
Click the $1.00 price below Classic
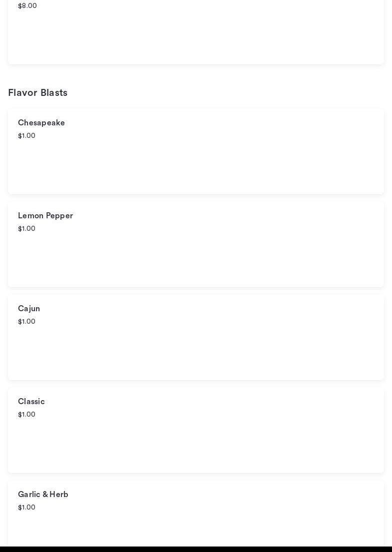(x=27, y=414)
